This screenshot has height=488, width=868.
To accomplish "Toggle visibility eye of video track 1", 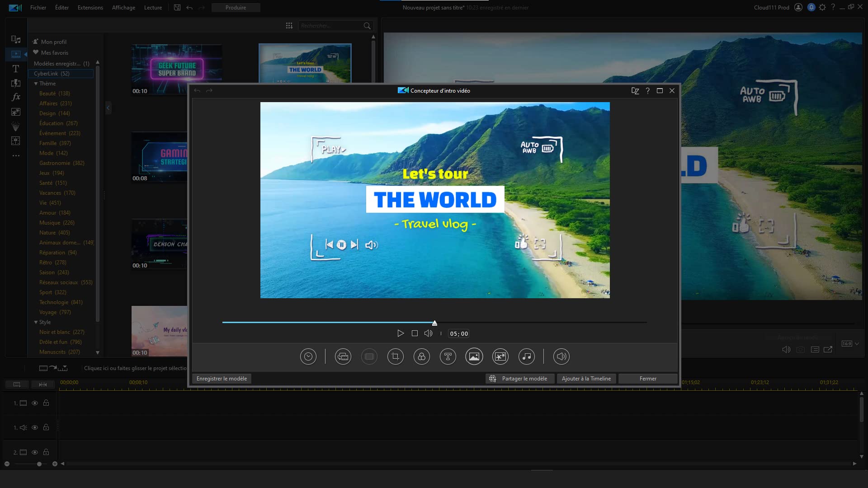I will pos(35,403).
